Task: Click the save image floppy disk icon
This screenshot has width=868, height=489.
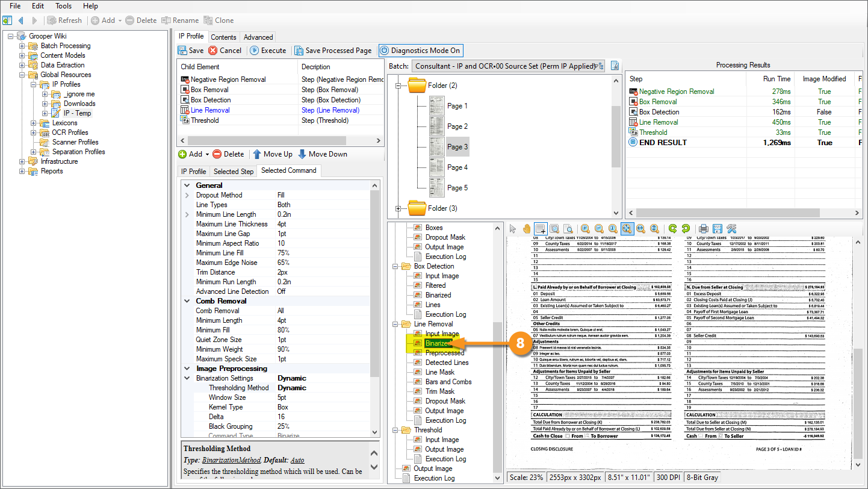Action: pyautogui.click(x=717, y=229)
